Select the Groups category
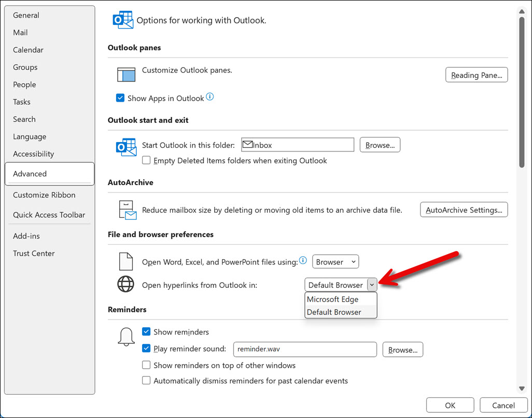 click(x=50, y=67)
